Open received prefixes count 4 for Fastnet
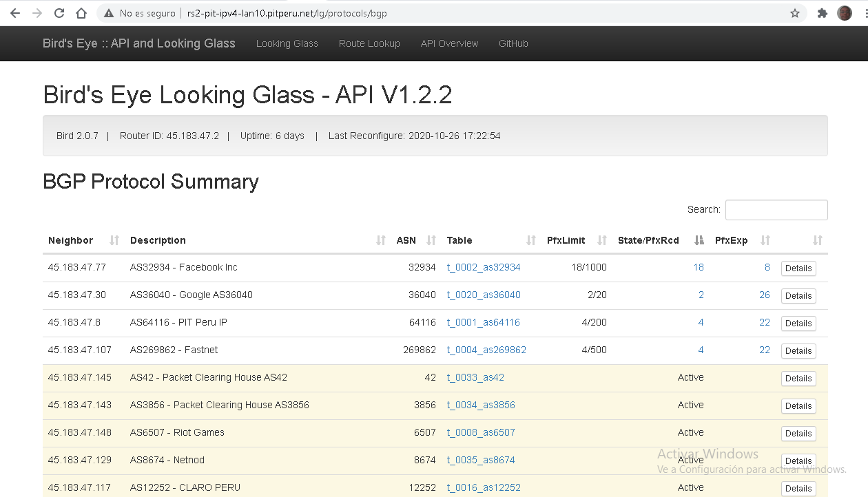This screenshot has height=497, width=868. pyautogui.click(x=701, y=350)
